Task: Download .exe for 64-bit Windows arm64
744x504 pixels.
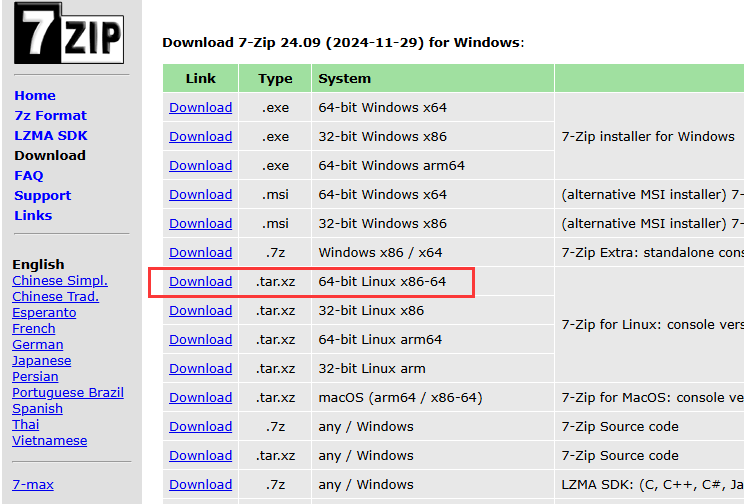Action: click(201, 166)
